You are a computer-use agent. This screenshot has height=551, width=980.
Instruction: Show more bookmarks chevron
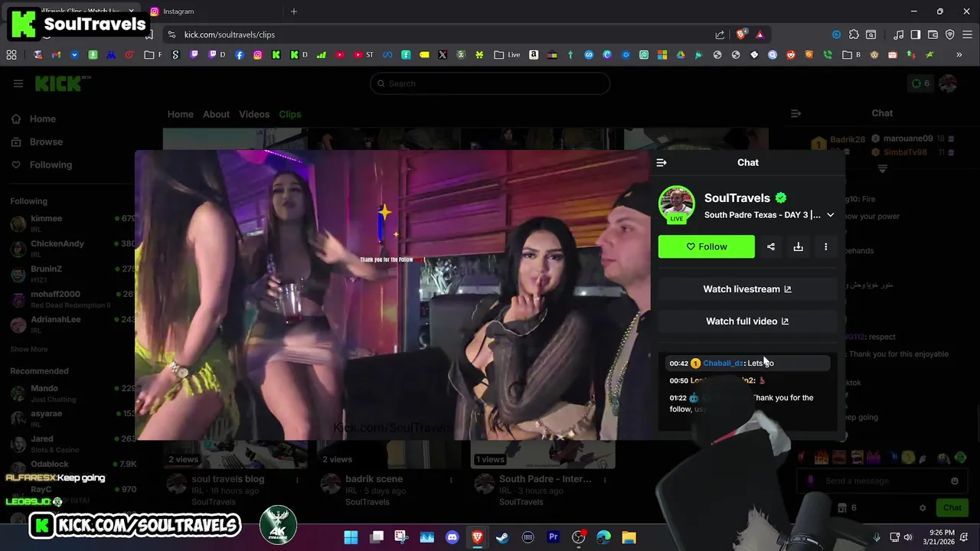point(959,54)
